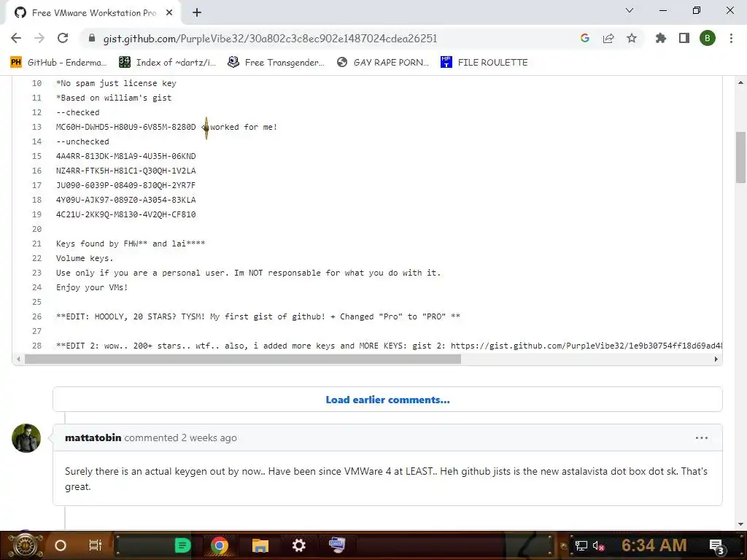Open the Extensions puzzle icon
Screen dimensions: 747x560
(661, 38)
